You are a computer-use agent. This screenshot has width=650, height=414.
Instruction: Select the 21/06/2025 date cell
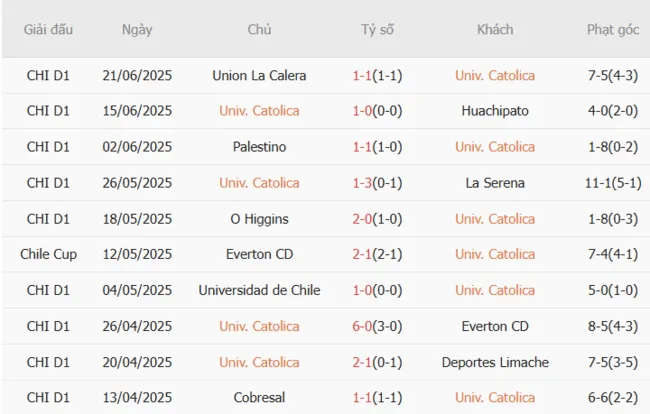(137, 75)
